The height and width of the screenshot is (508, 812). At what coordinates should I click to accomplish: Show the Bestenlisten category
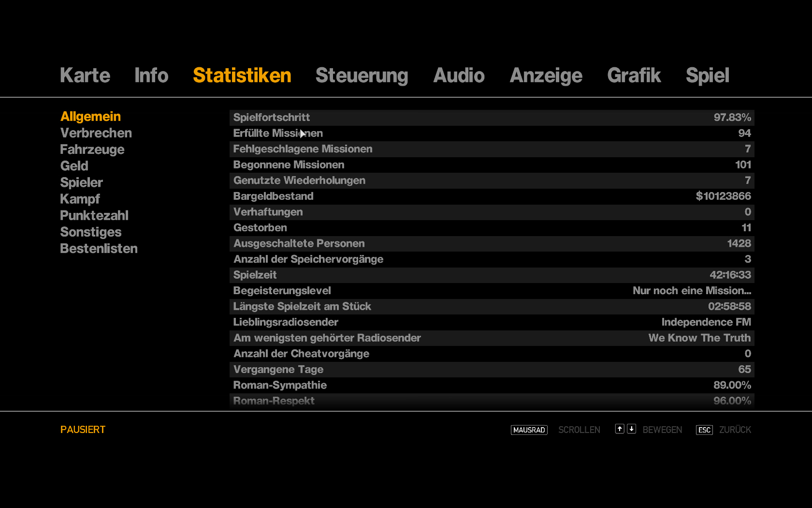(x=99, y=249)
